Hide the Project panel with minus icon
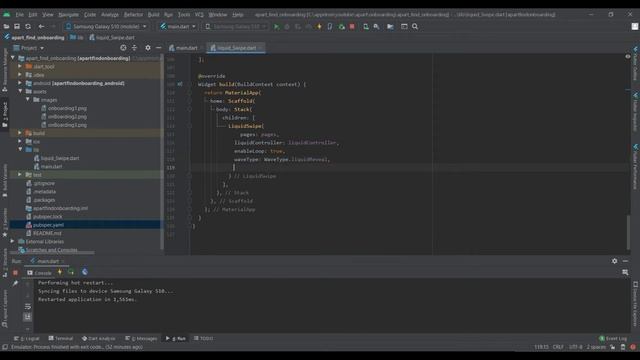This screenshot has width=640, height=360. coord(158,48)
